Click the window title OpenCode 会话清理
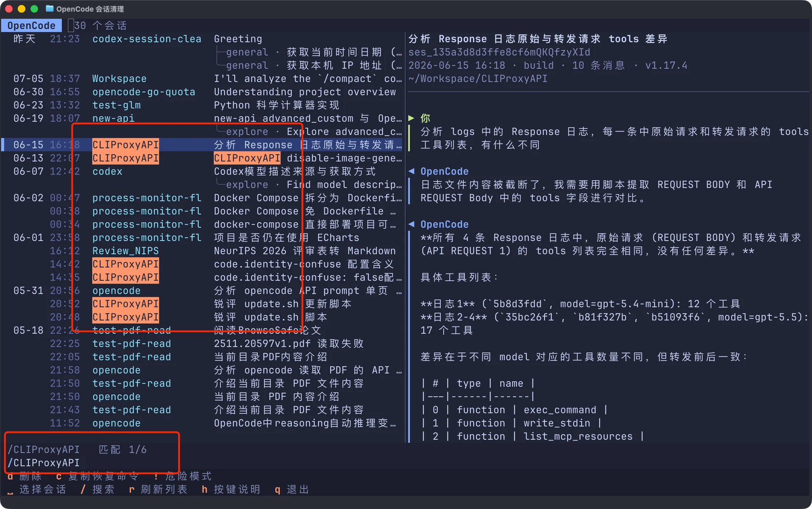The width and height of the screenshot is (812, 509). 90,9
